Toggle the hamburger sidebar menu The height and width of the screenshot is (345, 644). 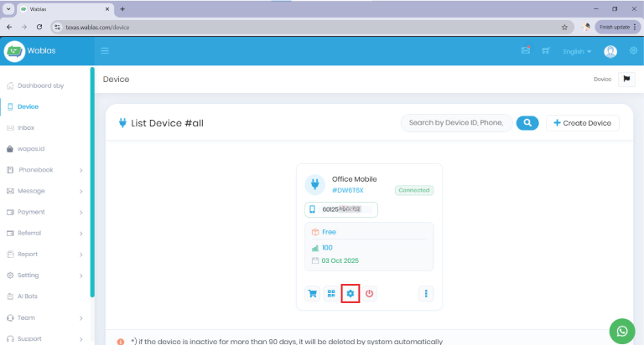(106, 51)
